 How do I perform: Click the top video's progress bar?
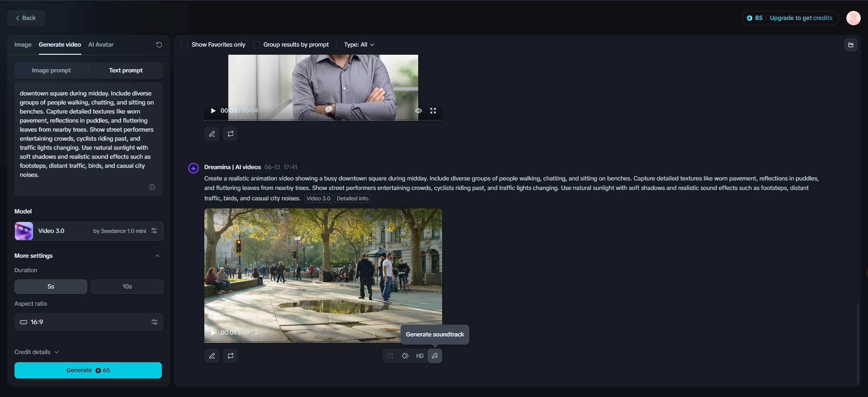click(x=323, y=120)
